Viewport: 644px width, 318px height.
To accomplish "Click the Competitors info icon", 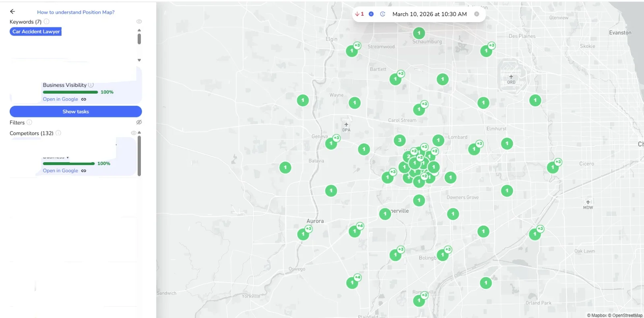I will pos(58,133).
